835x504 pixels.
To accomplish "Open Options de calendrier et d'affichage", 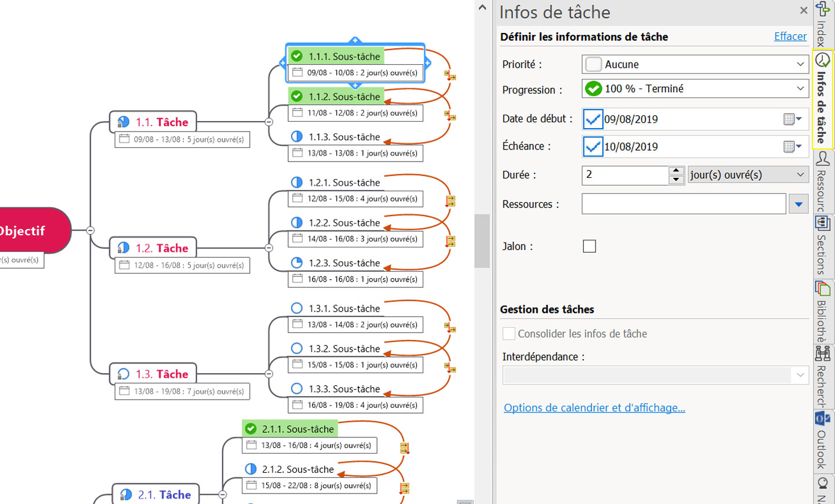I will pos(594,407).
